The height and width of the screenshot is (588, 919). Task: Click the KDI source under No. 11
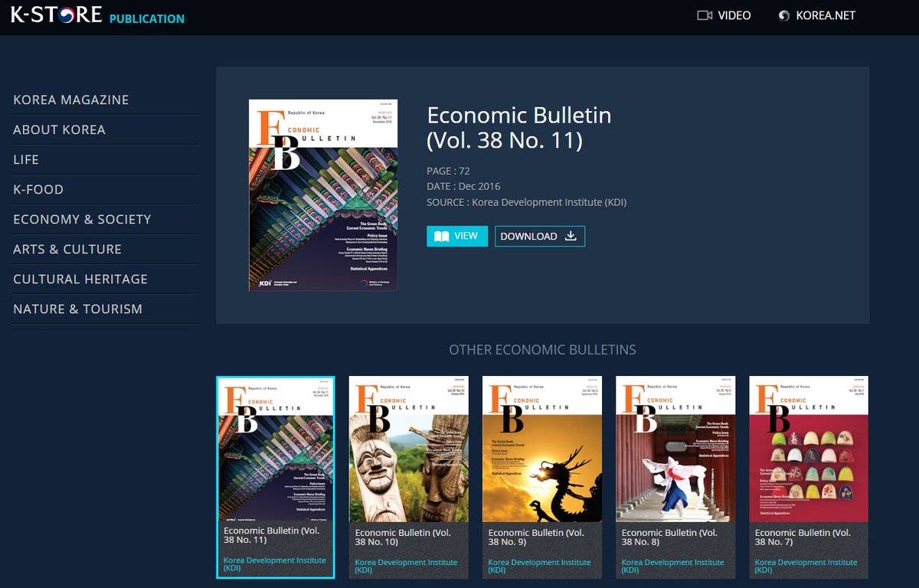coord(275,565)
